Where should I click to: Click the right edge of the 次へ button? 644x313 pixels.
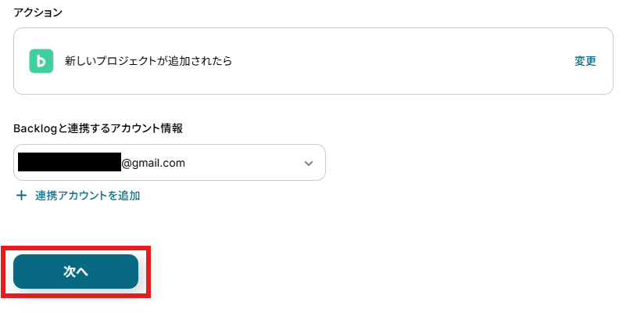pos(131,272)
